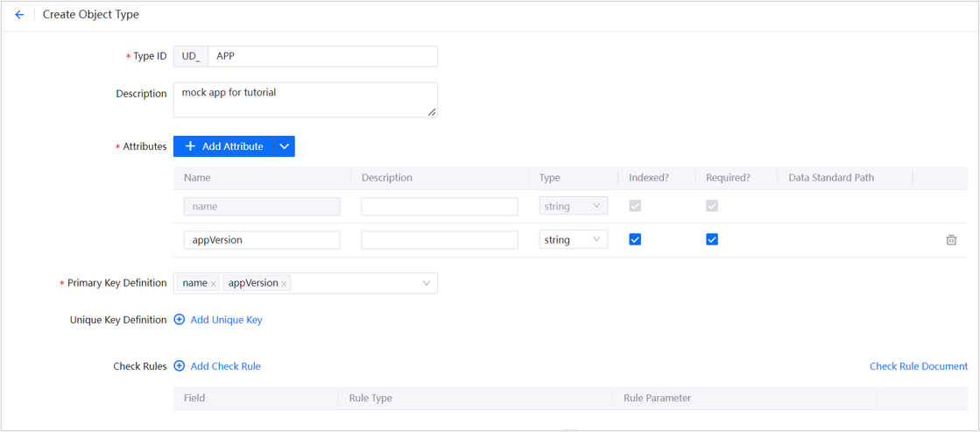The height and width of the screenshot is (432, 980).
Task: Click the Add Check Rule plus icon
Action: [180, 366]
